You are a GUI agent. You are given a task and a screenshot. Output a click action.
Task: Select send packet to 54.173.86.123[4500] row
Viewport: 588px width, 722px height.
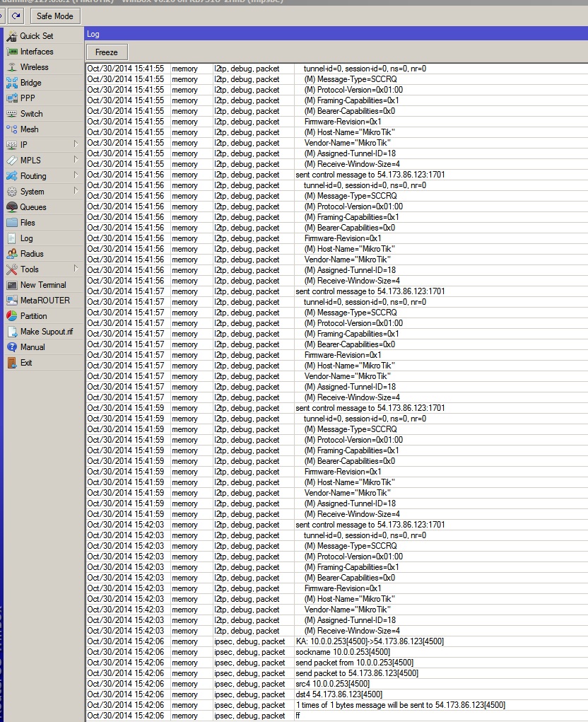point(337,673)
